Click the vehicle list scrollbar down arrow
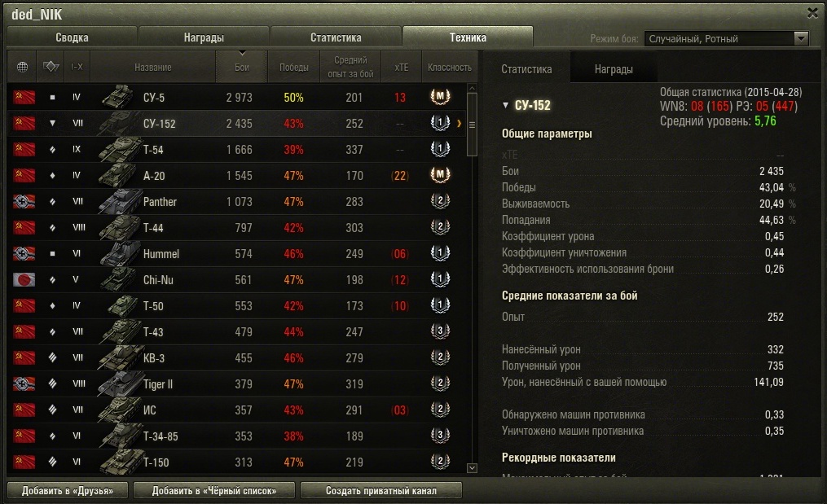The height and width of the screenshot is (504, 827). 472,467
